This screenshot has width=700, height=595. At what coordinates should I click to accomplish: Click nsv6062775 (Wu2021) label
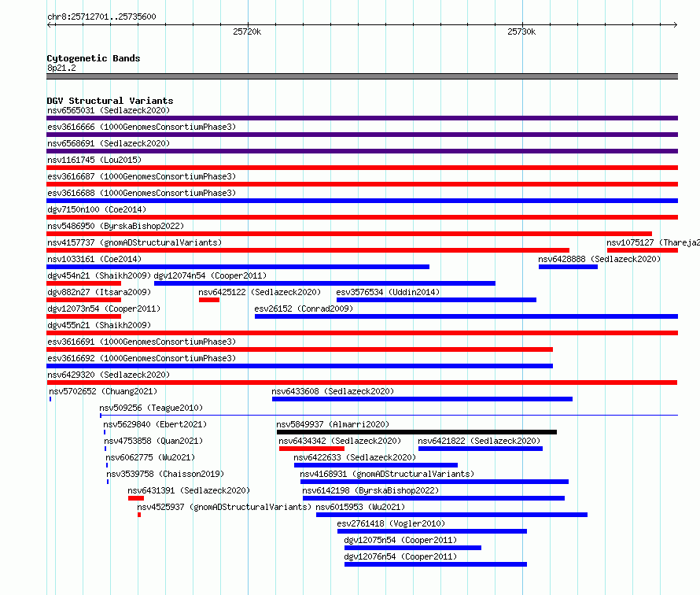click(150, 457)
